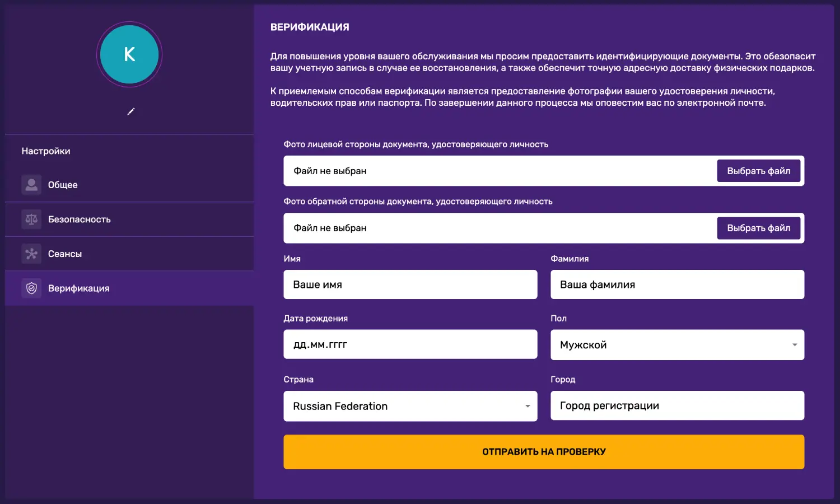Select the Верификация menu item
Screen dimensions: 840x504
pyautogui.click(x=129, y=288)
